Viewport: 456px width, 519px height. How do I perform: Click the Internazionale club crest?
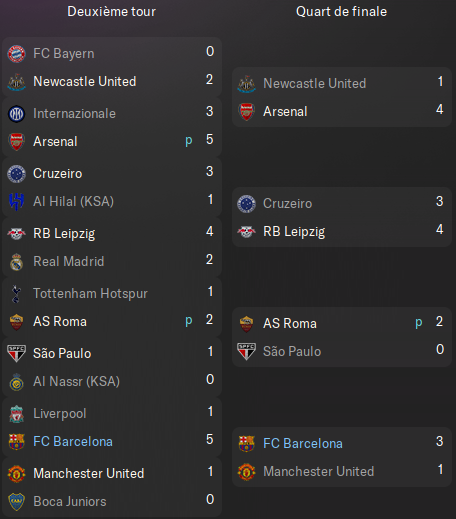point(16,114)
